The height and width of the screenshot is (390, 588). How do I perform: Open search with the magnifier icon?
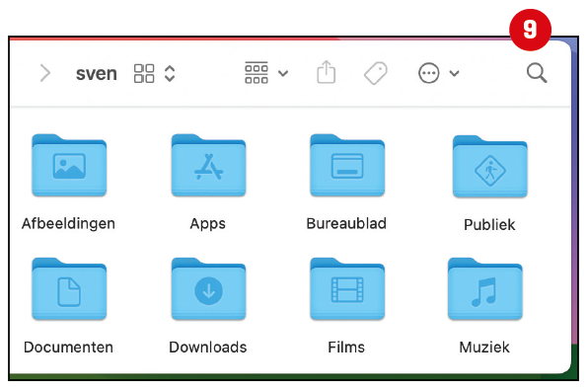537,73
